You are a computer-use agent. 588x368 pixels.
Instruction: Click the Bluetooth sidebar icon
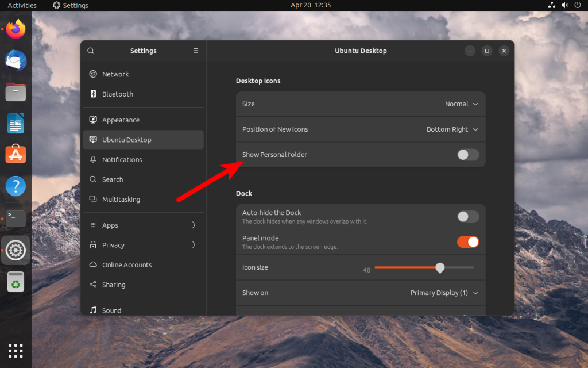point(93,94)
